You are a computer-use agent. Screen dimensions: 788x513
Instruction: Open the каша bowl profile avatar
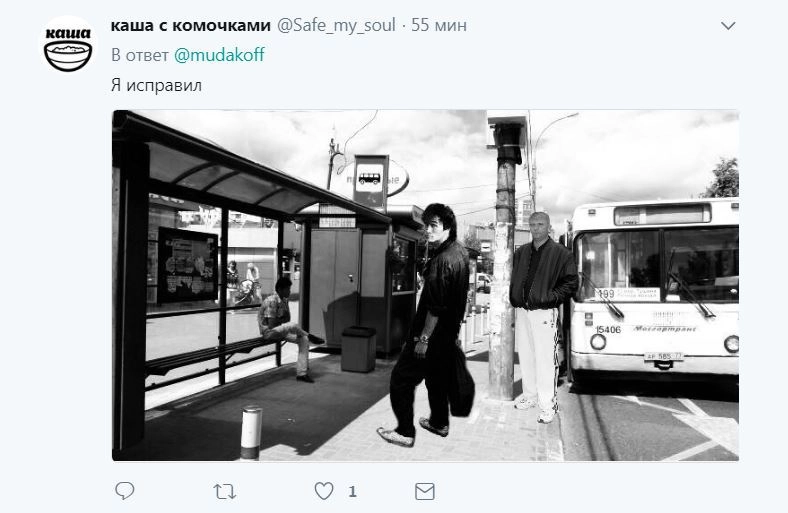[x=68, y=46]
